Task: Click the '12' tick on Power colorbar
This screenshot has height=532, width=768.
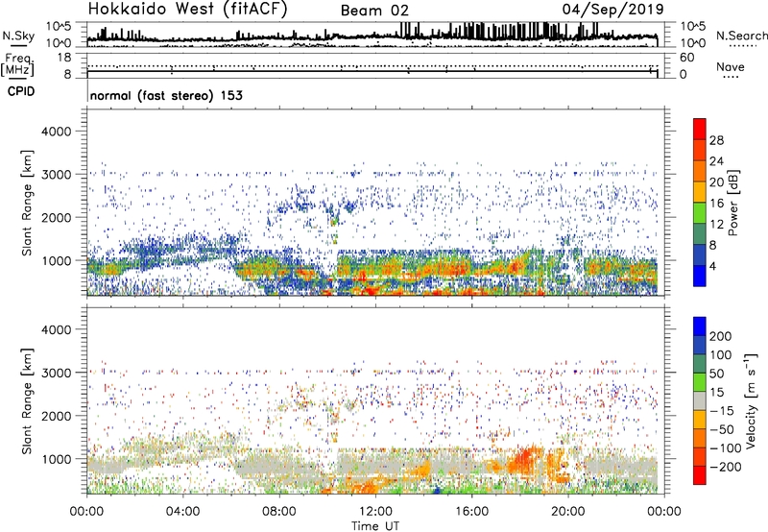Action: coord(716,225)
